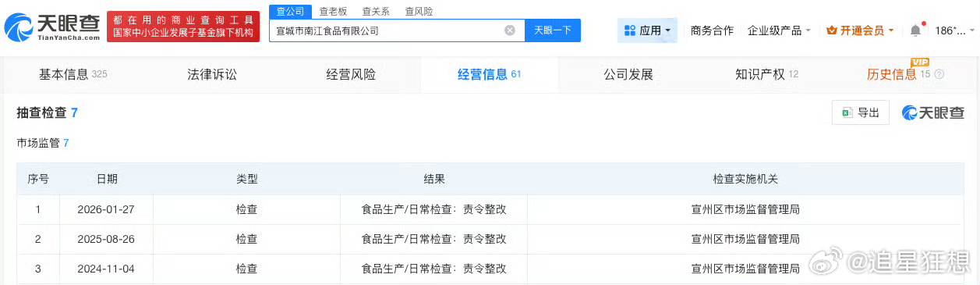Switch to the 经营风险 tab
The width and height of the screenshot is (980, 285).
point(351,75)
